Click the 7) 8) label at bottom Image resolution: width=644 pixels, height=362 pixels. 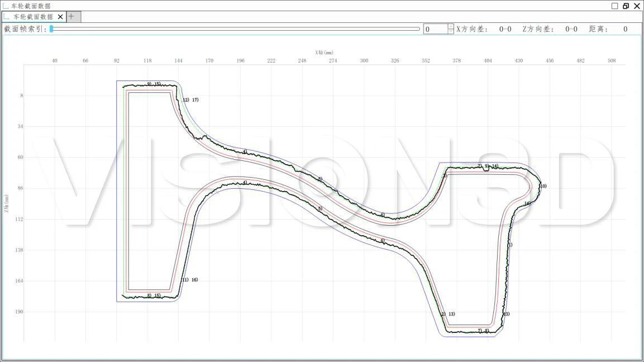point(483,331)
